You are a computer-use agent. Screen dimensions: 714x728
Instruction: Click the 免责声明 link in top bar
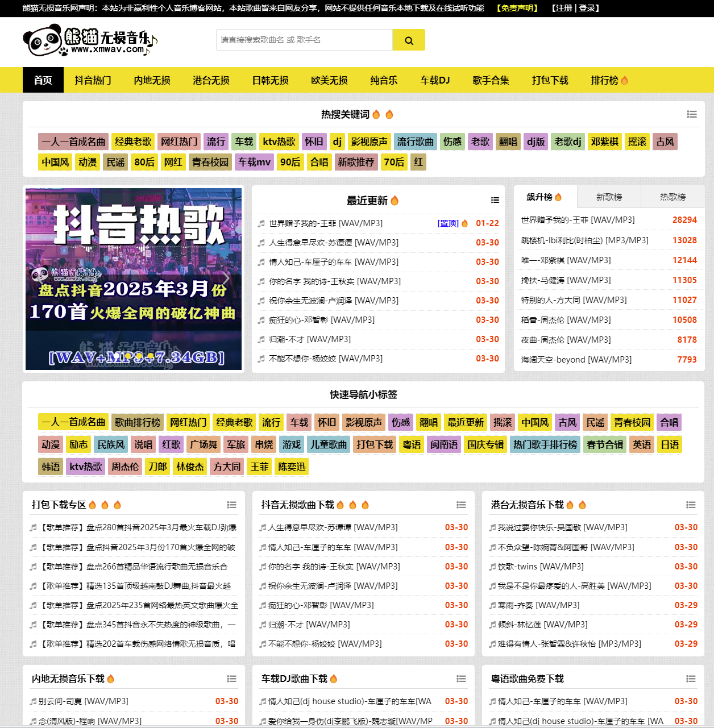(517, 8)
